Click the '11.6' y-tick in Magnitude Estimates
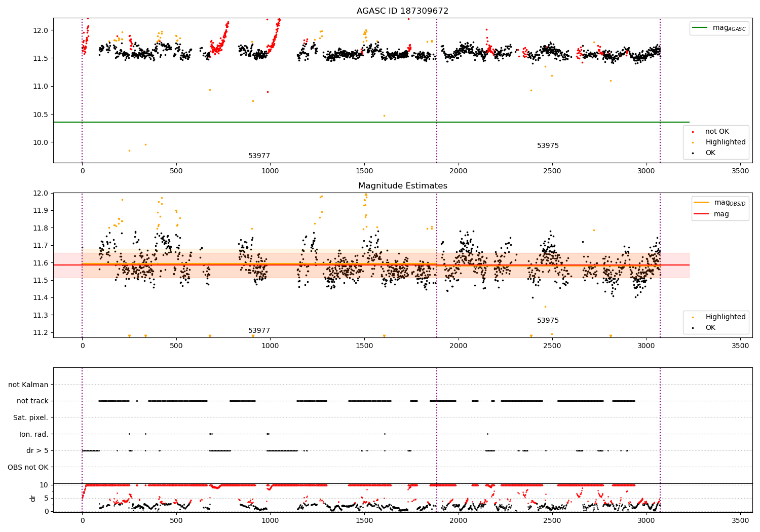Screen dimensions: 760x532 (41, 263)
